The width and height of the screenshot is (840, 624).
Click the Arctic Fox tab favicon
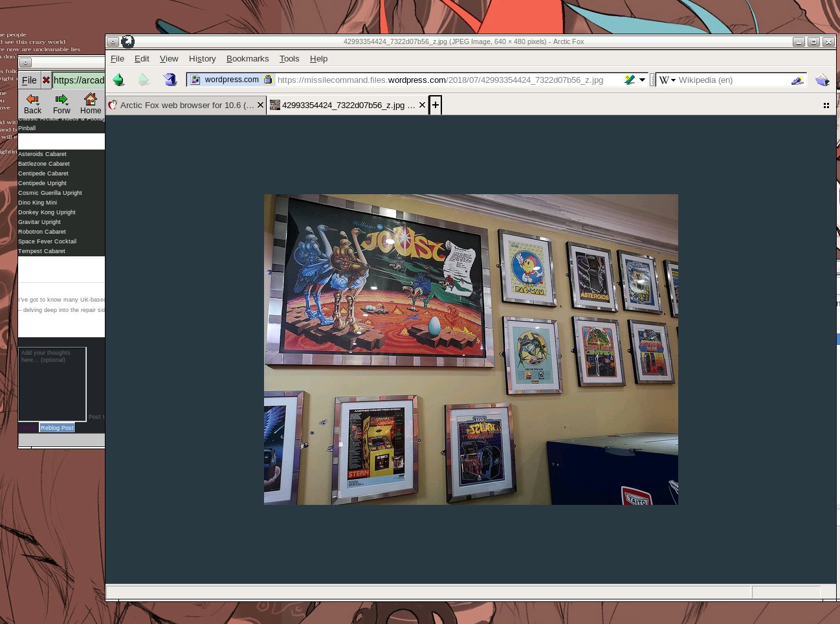click(x=113, y=105)
